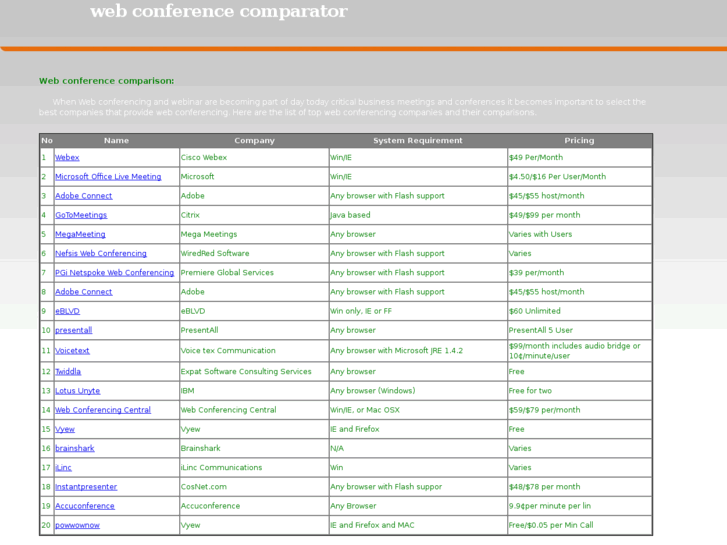The height and width of the screenshot is (545, 727).
Task: Open Microsoft Office Live Meeting link
Action: pos(108,177)
